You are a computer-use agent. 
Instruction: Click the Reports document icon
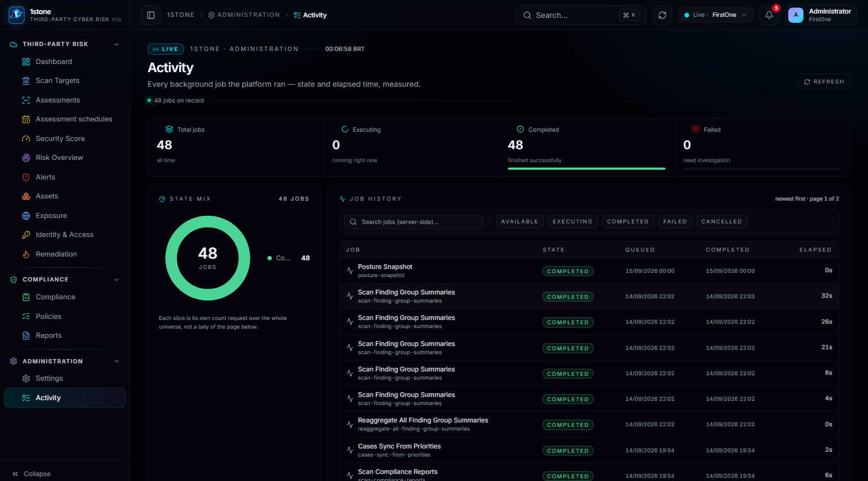[x=26, y=336]
